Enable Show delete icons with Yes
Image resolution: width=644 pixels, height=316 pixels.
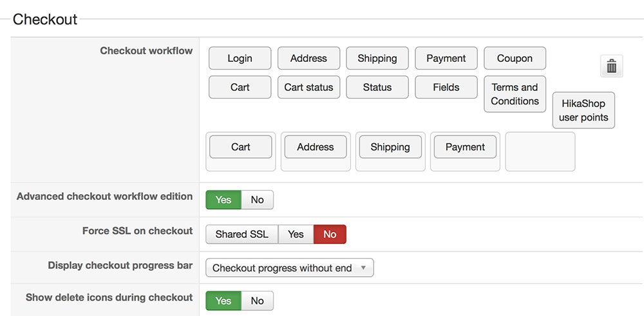223,301
